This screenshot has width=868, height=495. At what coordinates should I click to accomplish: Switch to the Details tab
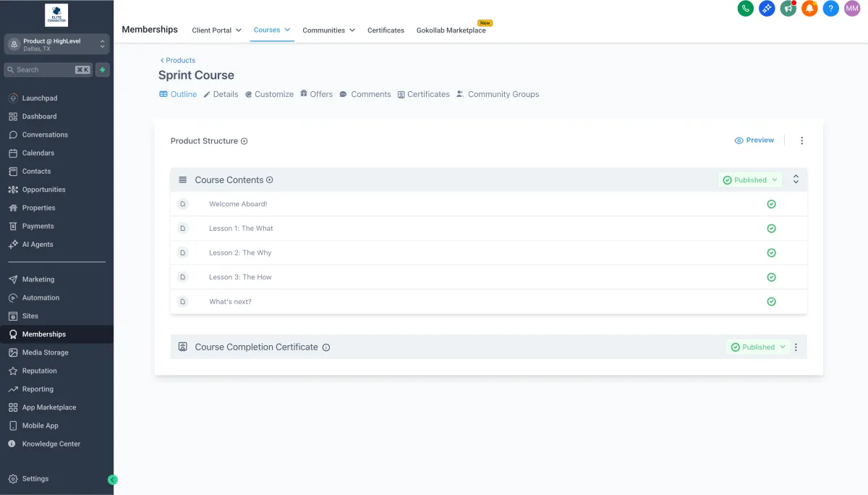221,94
